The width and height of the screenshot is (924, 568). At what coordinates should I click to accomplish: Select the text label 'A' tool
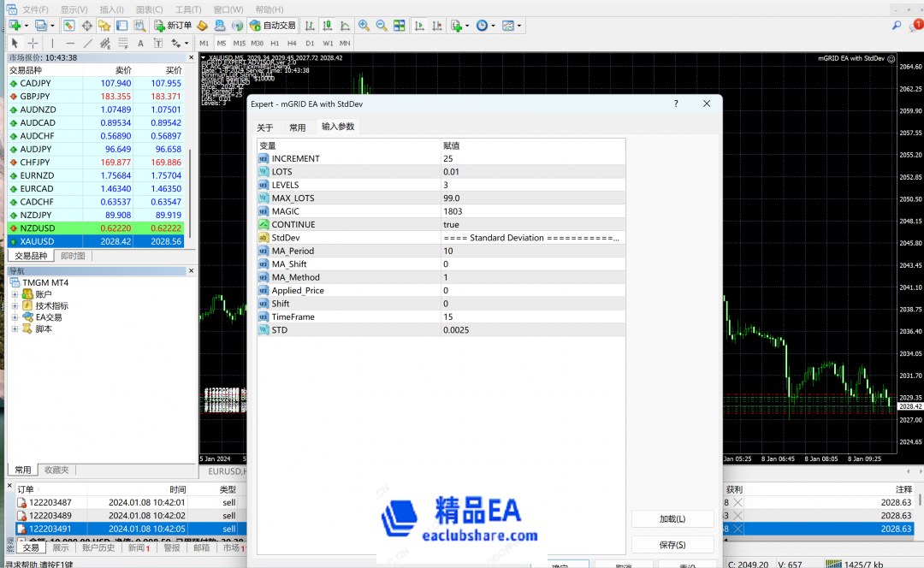pyautogui.click(x=141, y=43)
